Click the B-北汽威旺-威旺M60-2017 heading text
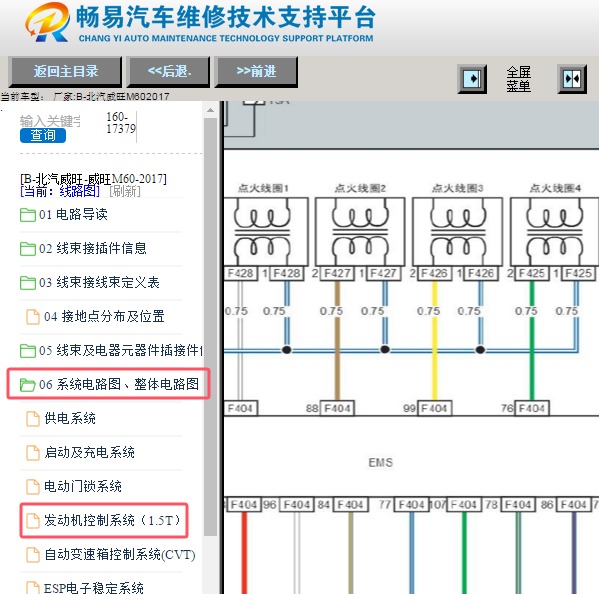 point(93,179)
